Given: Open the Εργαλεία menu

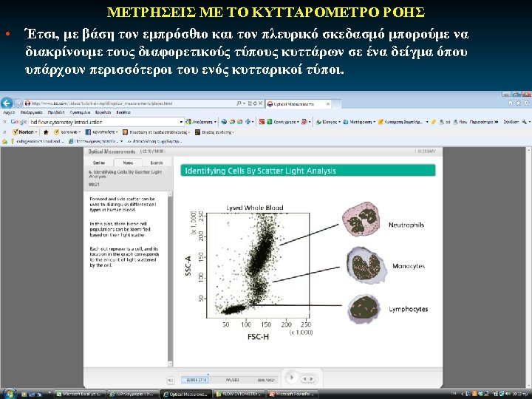Looking at the screenshot, I should click(x=103, y=112).
